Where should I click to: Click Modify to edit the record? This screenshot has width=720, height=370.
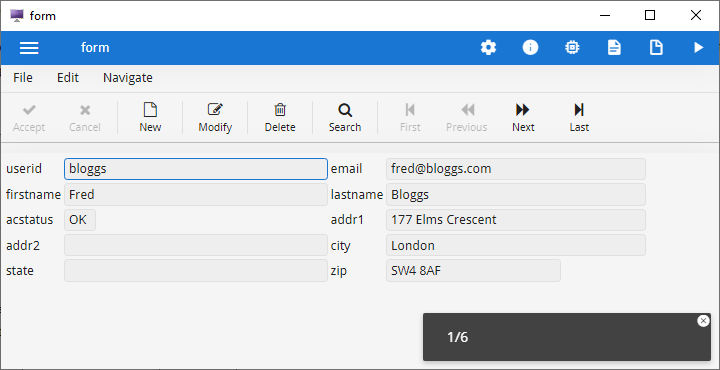click(x=215, y=118)
